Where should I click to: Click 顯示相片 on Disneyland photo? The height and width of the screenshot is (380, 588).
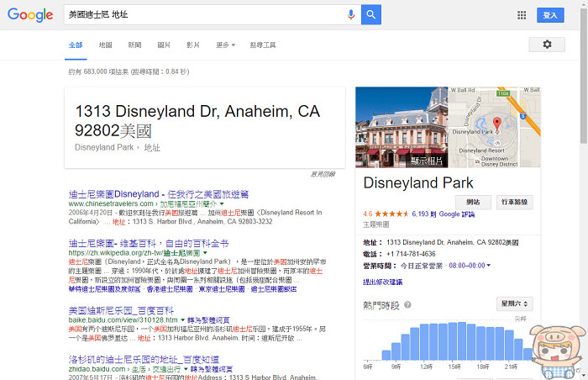[x=427, y=161]
